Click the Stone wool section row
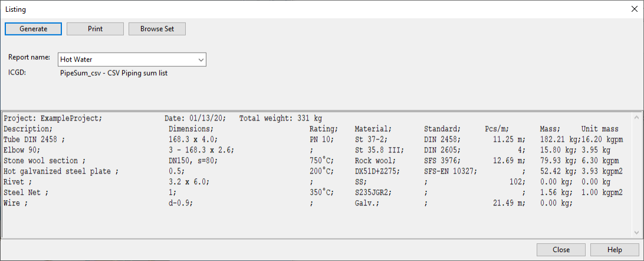This screenshot has width=644, height=261. [45, 161]
